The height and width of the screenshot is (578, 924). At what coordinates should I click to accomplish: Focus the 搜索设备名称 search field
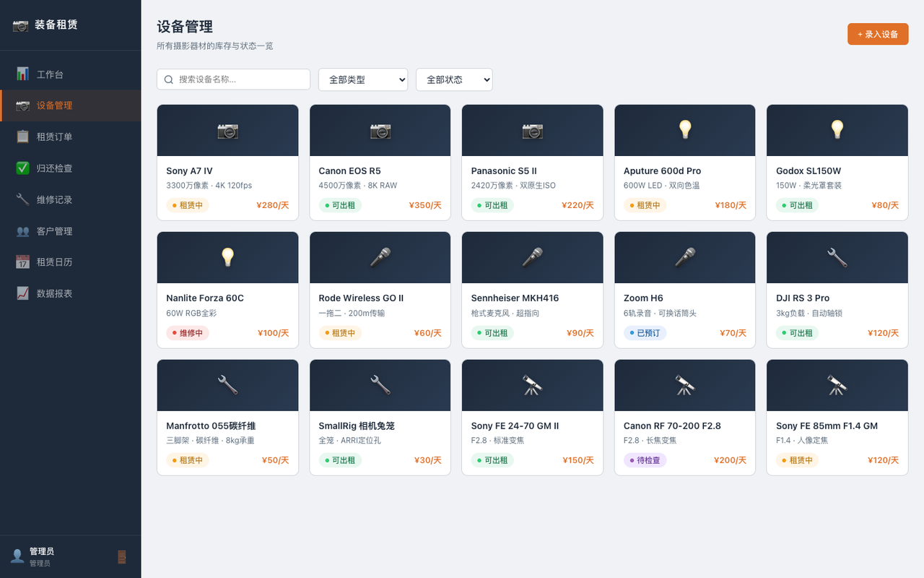[233, 79]
